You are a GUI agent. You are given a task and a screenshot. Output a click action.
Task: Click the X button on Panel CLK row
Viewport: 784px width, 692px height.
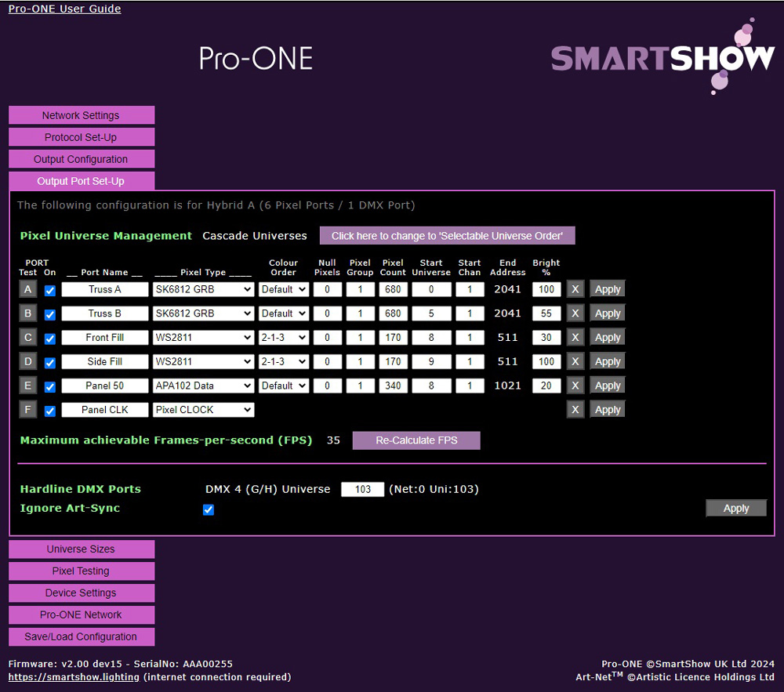[575, 410]
